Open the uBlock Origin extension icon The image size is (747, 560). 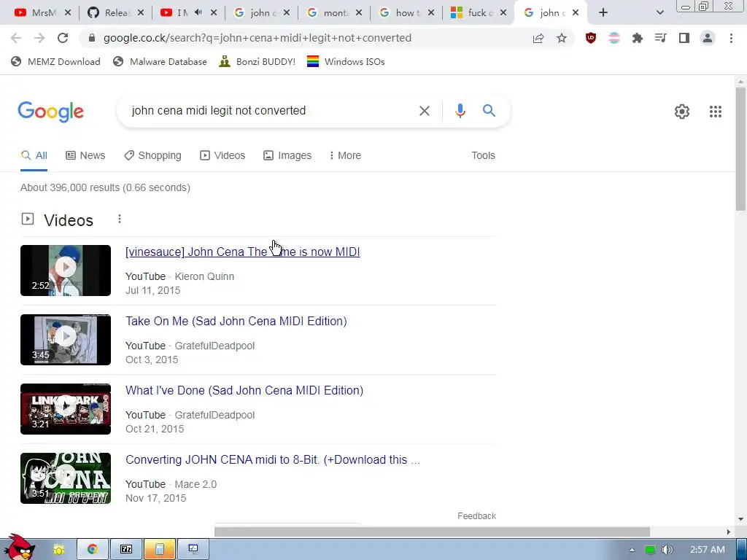(591, 38)
